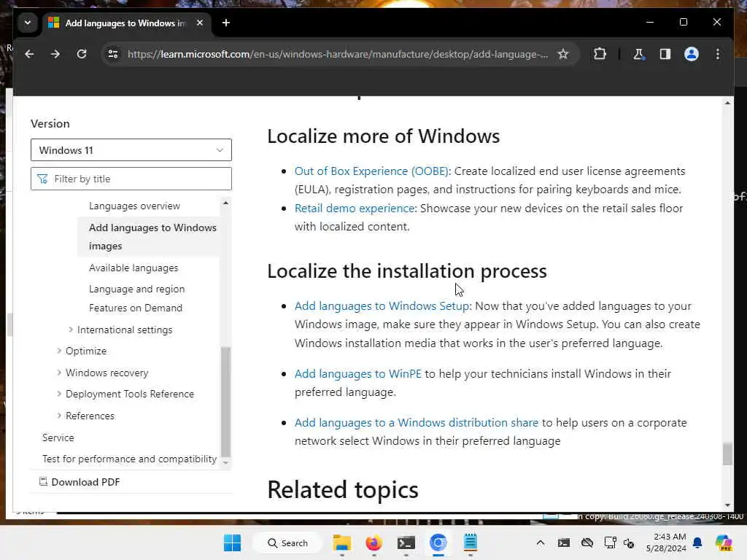Viewport: 747px width, 560px height.
Task: Go forward to the next page
Action: click(x=55, y=54)
